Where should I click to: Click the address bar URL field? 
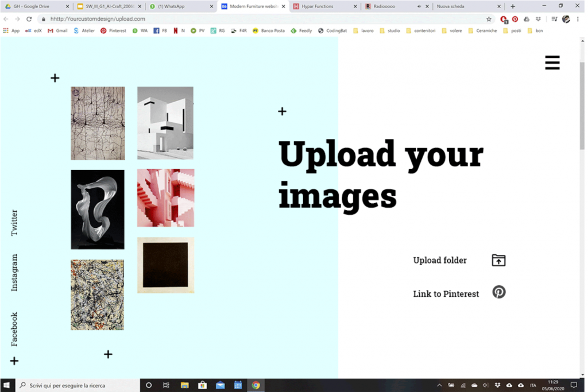pos(258,19)
